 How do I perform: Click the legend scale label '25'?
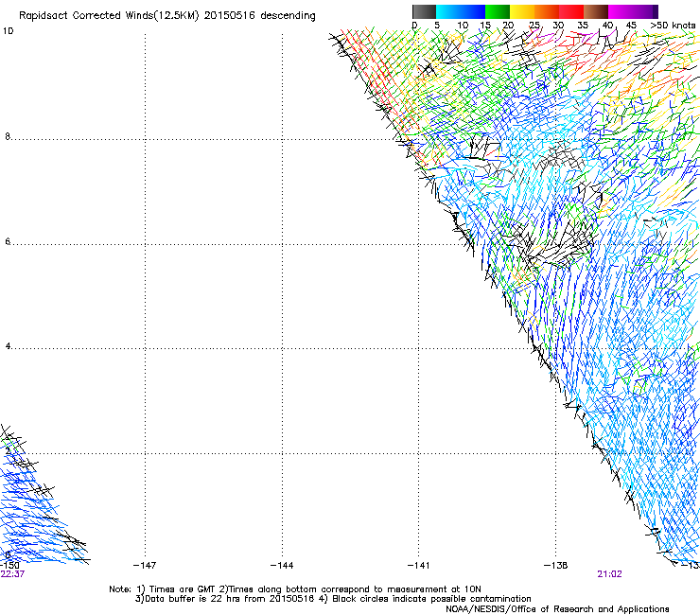tap(534, 26)
